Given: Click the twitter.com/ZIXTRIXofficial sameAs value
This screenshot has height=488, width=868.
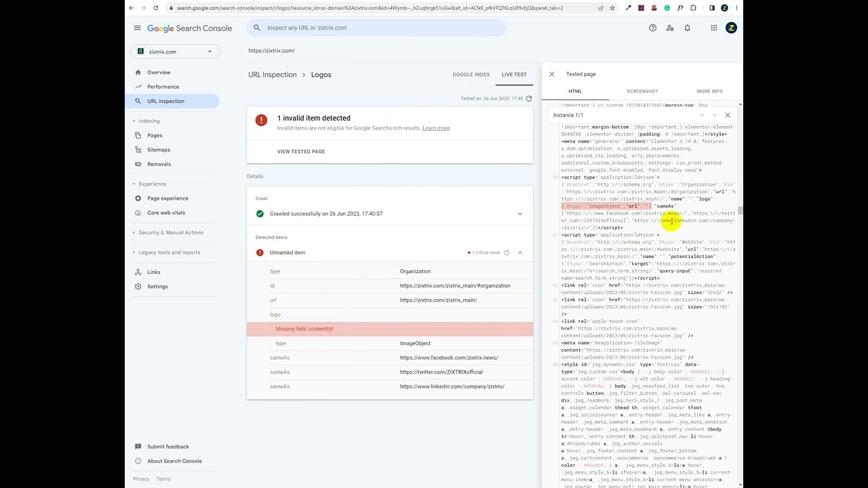Looking at the screenshot, I should pos(441,372).
